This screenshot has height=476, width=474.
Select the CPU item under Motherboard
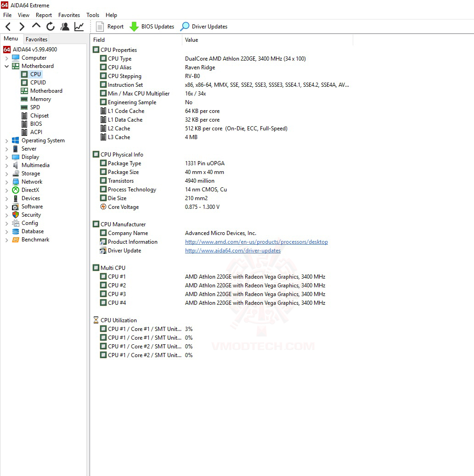(x=32, y=74)
